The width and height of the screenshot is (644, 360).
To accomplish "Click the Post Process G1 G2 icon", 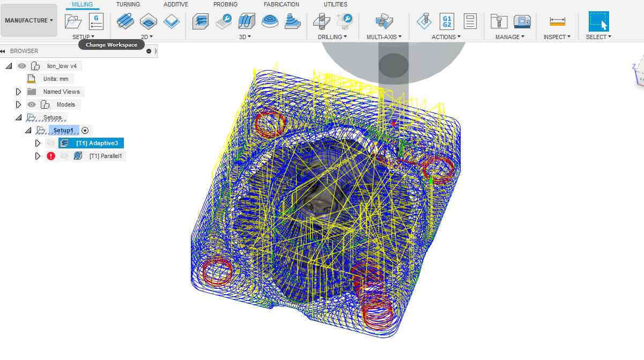I will [x=446, y=21].
